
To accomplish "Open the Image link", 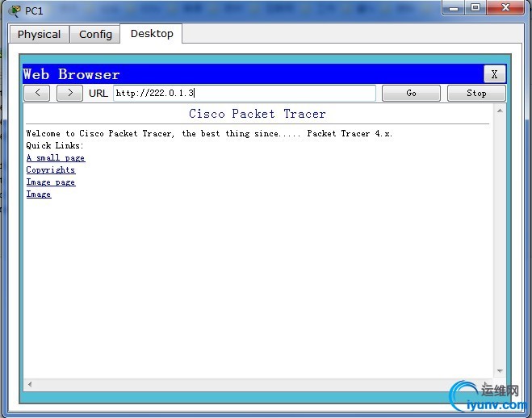I will click(x=39, y=194).
